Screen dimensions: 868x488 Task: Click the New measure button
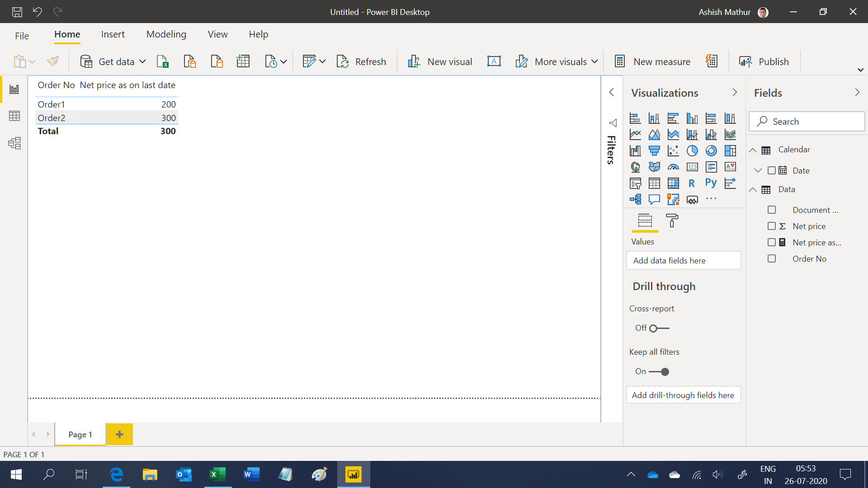tap(652, 61)
